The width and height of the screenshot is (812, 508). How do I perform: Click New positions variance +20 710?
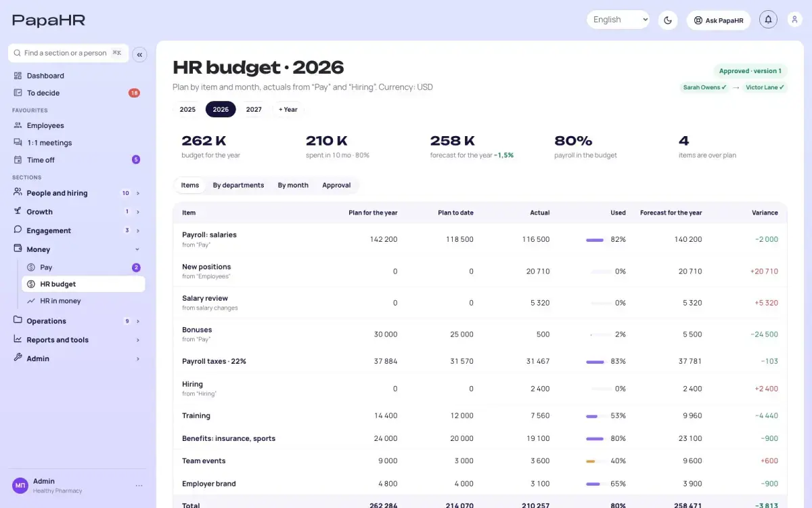[x=764, y=271]
